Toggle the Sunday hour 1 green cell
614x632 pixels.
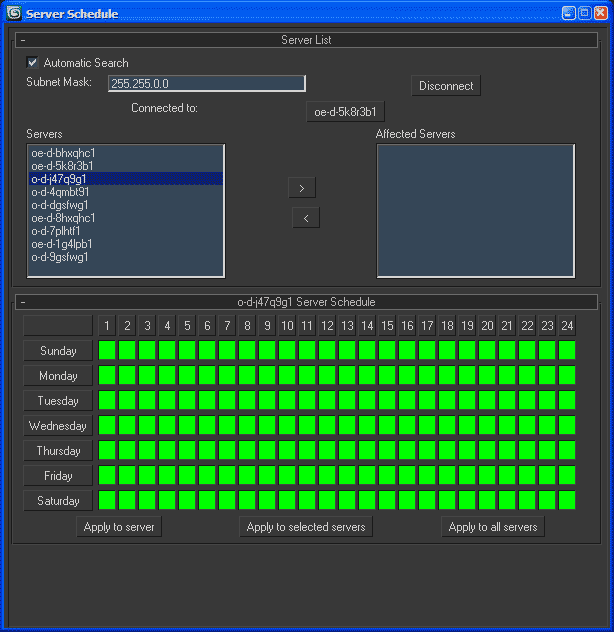pos(107,351)
